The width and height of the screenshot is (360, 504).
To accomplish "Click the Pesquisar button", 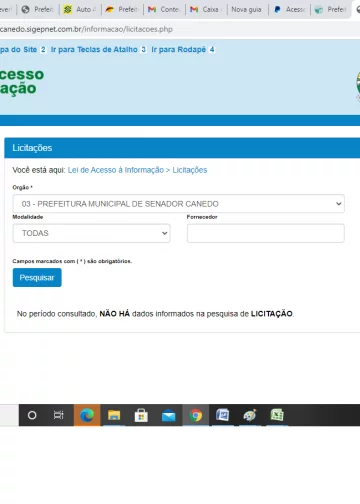I will [x=37, y=277].
